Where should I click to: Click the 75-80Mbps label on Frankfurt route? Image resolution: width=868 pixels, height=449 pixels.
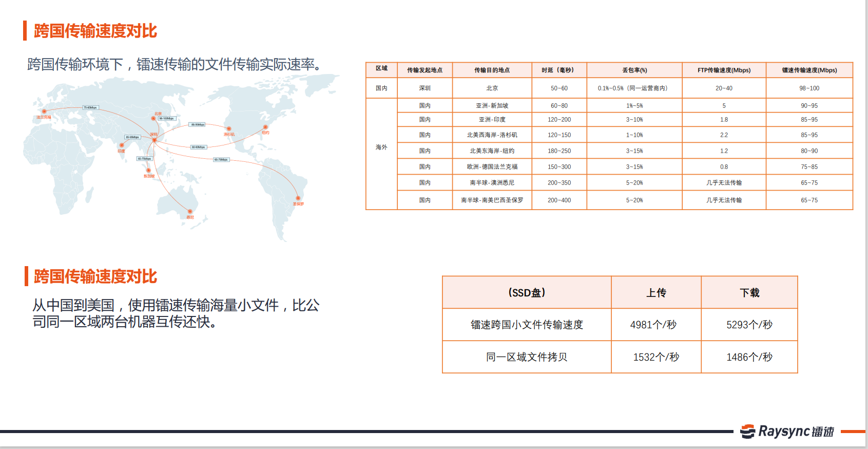tap(90, 107)
